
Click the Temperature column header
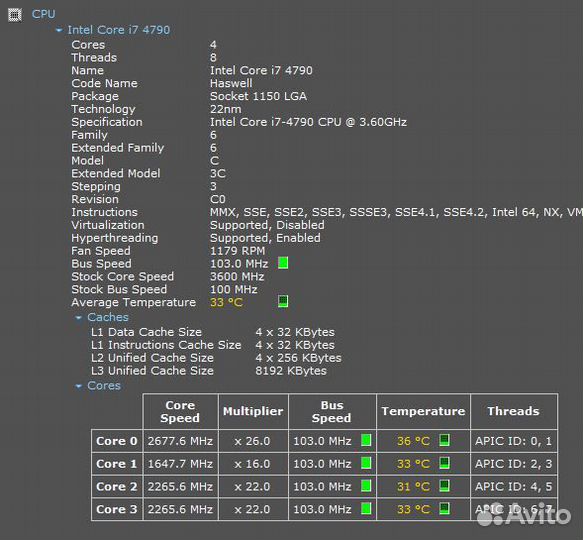click(x=423, y=411)
